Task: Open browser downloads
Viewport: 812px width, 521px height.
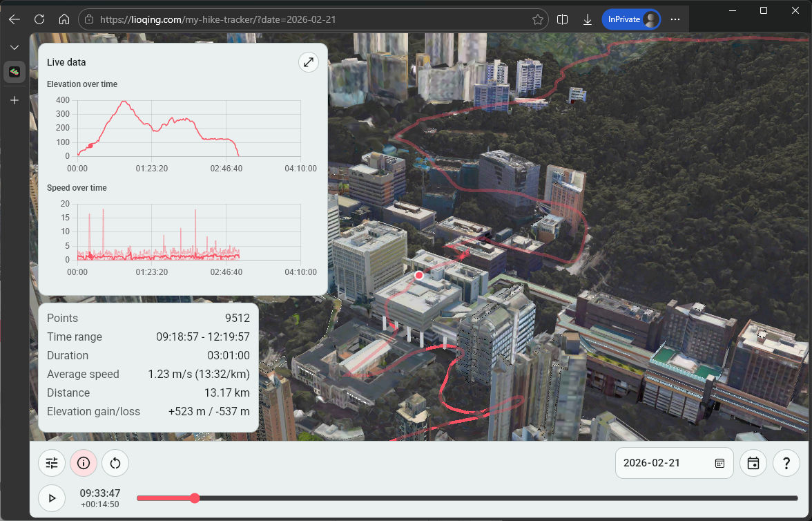Action: click(x=588, y=19)
